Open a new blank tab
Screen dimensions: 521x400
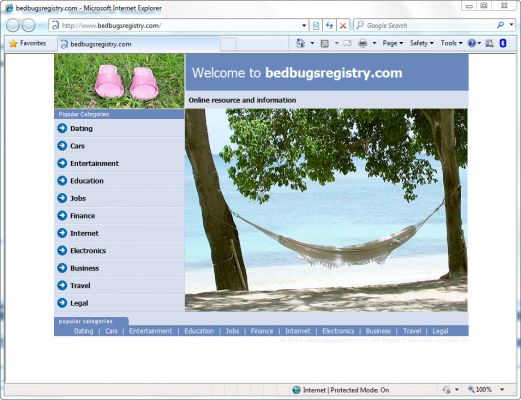pos(228,44)
